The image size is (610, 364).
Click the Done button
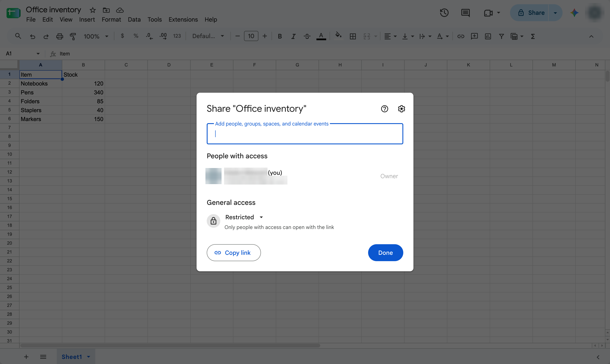(x=385, y=253)
